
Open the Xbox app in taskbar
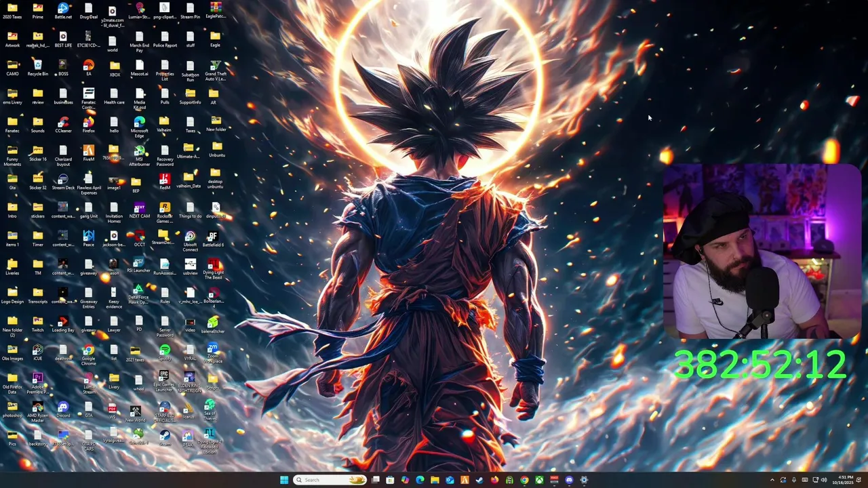539,480
